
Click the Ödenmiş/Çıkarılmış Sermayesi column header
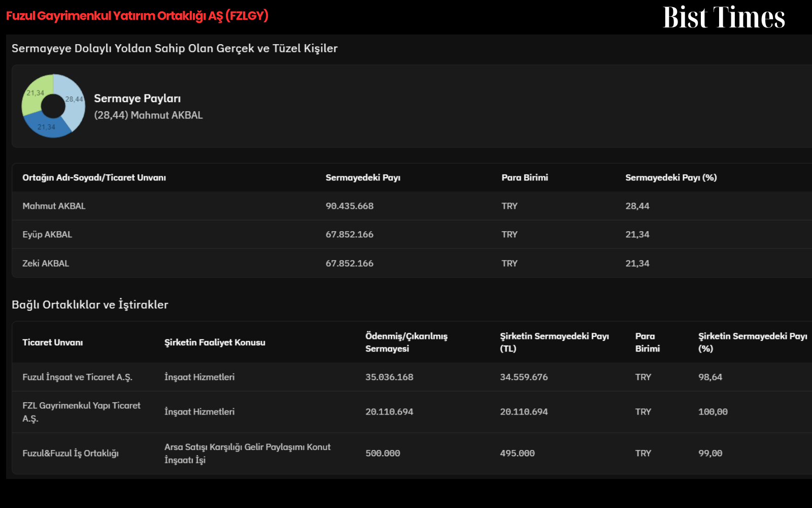pos(407,342)
